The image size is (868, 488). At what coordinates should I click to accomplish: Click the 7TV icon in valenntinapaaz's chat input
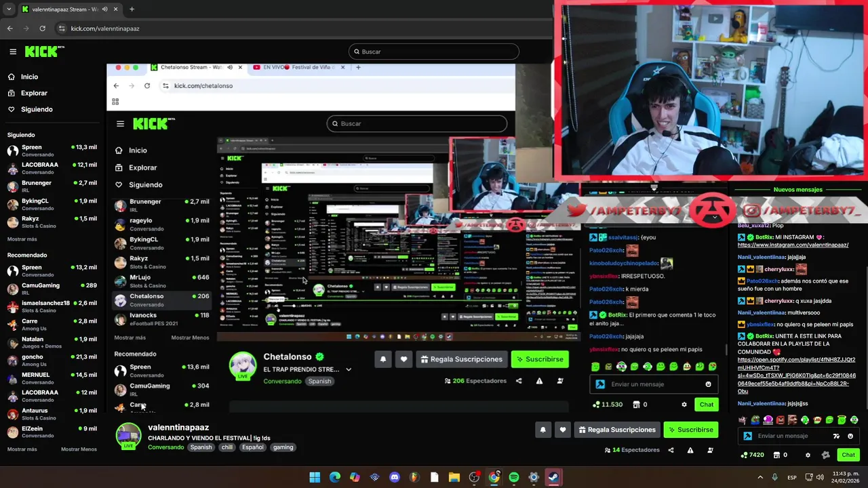(x=836, y=436)
